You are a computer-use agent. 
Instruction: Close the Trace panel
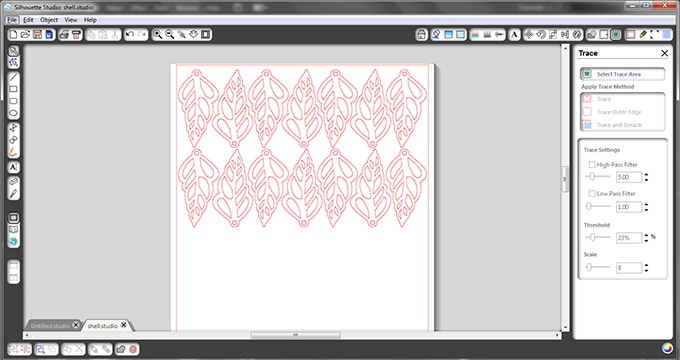[x=664, y=53]
